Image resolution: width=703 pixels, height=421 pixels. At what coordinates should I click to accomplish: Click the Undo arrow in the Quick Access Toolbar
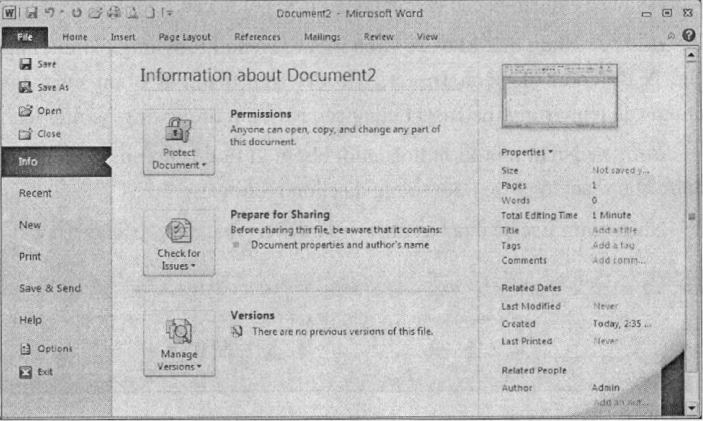point(49,13)
